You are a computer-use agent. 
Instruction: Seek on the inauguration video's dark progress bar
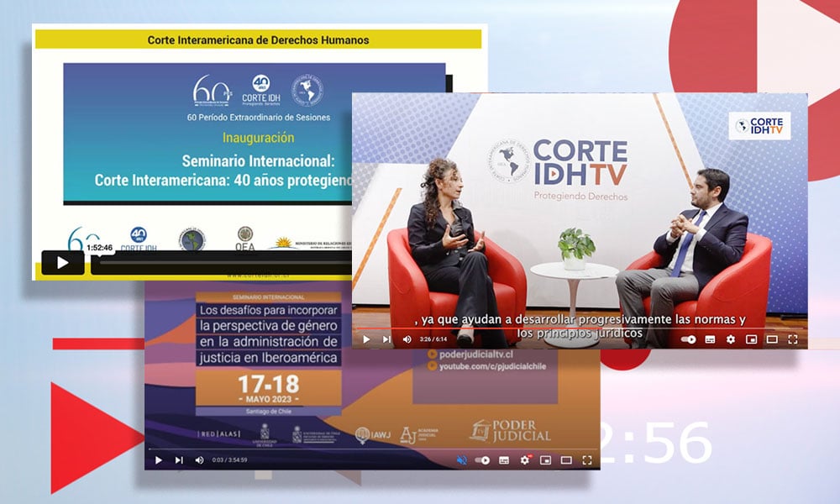(x=221, y=262)
